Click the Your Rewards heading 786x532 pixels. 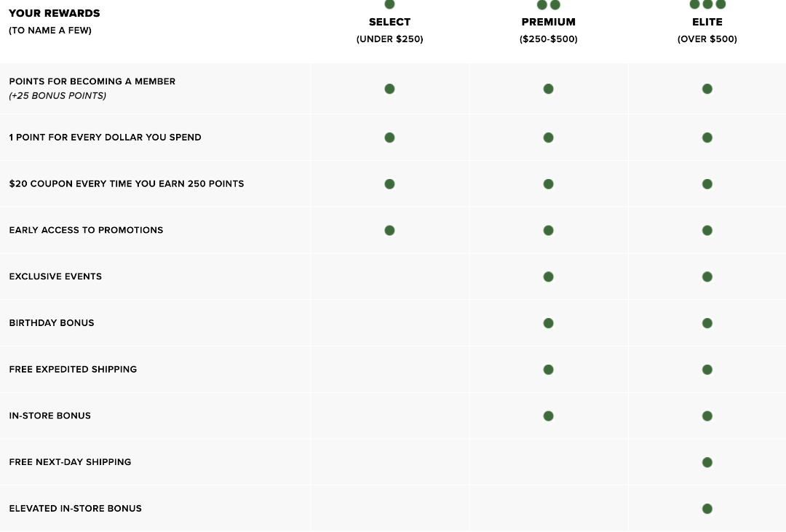[x=54, y=14]
